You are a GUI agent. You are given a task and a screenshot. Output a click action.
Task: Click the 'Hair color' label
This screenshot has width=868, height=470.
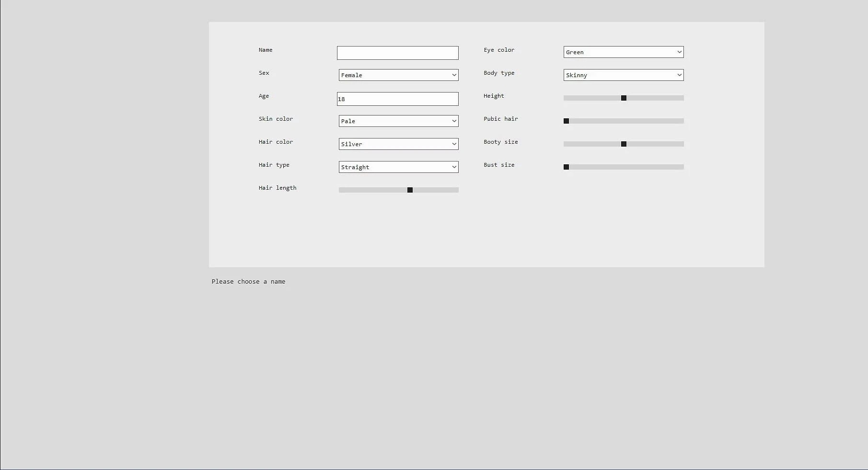click(x=276, y=142)
